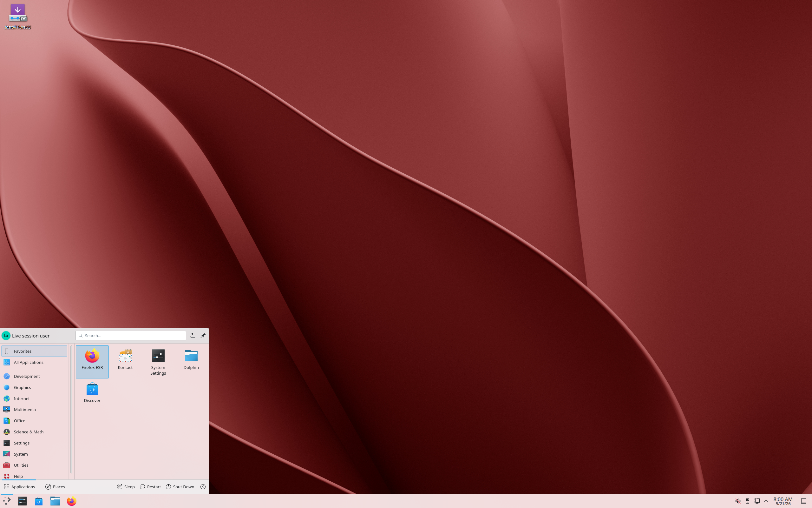Viewport: 812px width, 508px height.
Task: Click the application launcher icon in taskbar
Action: tap(7, 501)
